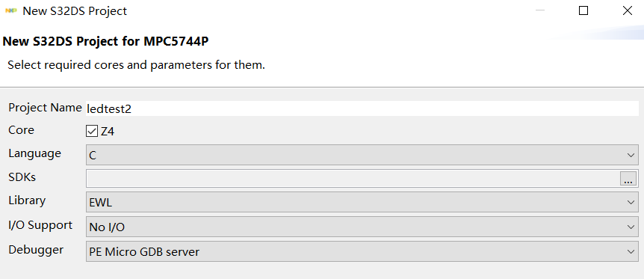Click the Project Name label
The width and height of the screenshot is (644, 279).
point(45,108)
